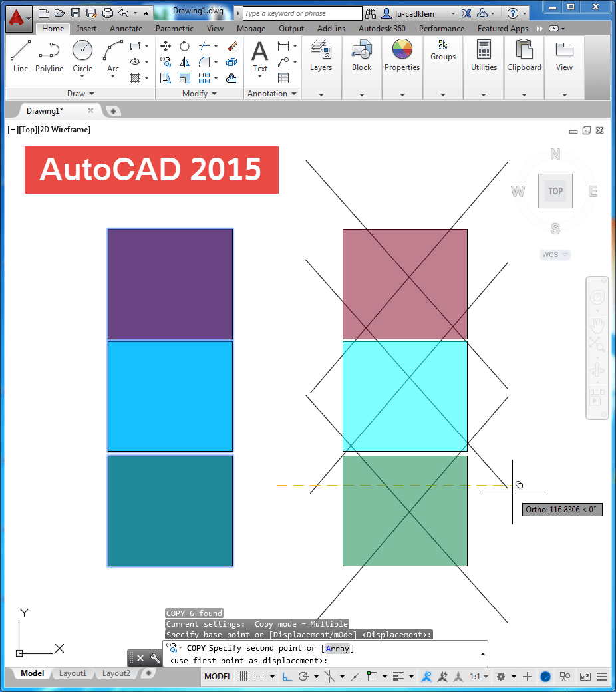Viewport: 616px width, 692px height.
Task: Select the Line tool
Action: coord(21,56)
